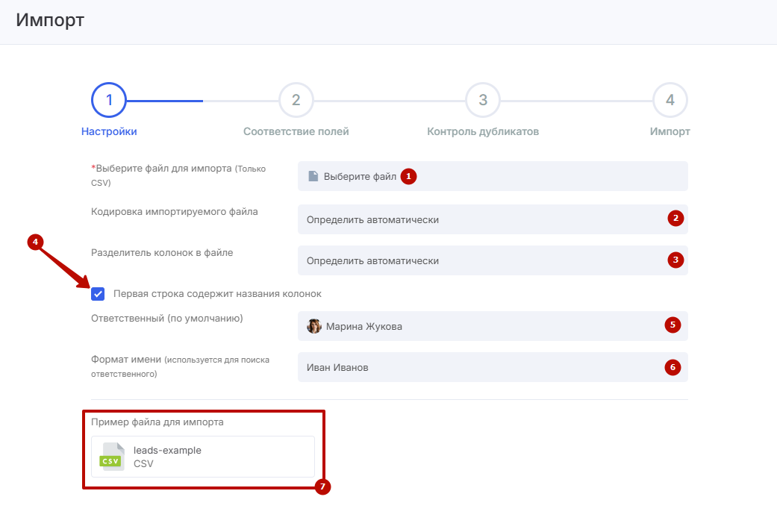Click the Импорт page heading

tap(50, 20)
